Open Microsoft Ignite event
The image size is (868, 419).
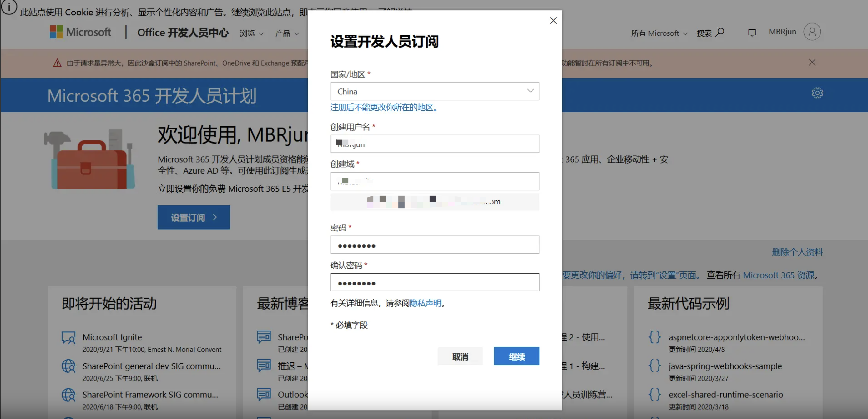click(x=112, y=337)
